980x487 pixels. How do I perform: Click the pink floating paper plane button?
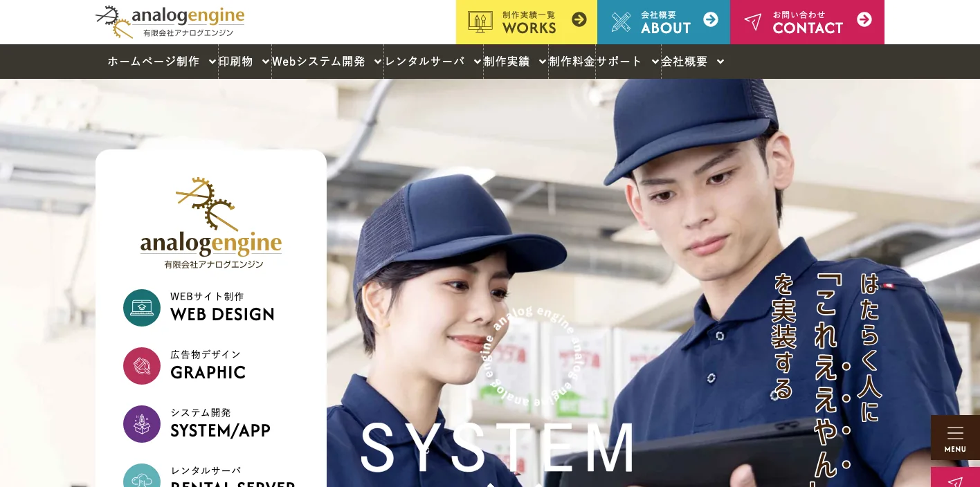coord(955,477)
